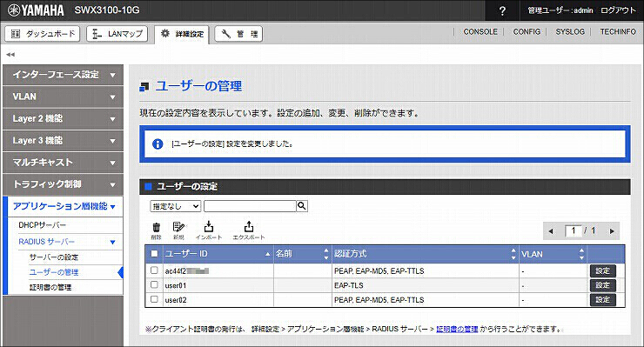Open the ダッシュボード tab

(43, 34)
